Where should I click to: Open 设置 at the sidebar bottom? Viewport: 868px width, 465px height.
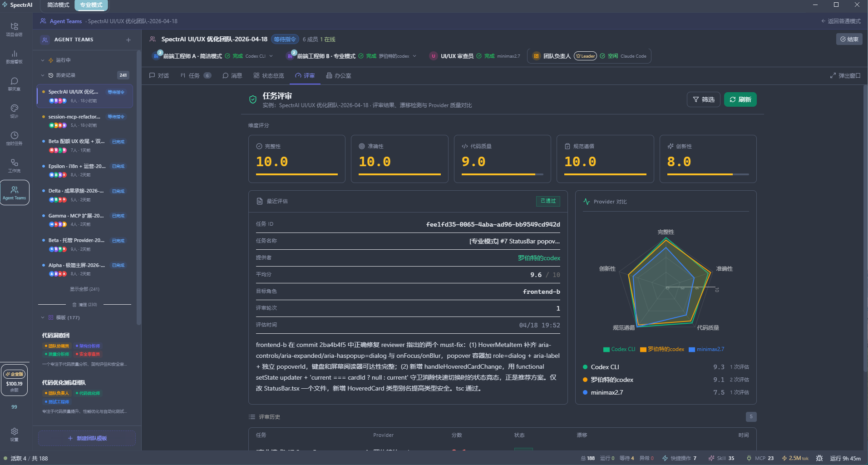point(14,432)
